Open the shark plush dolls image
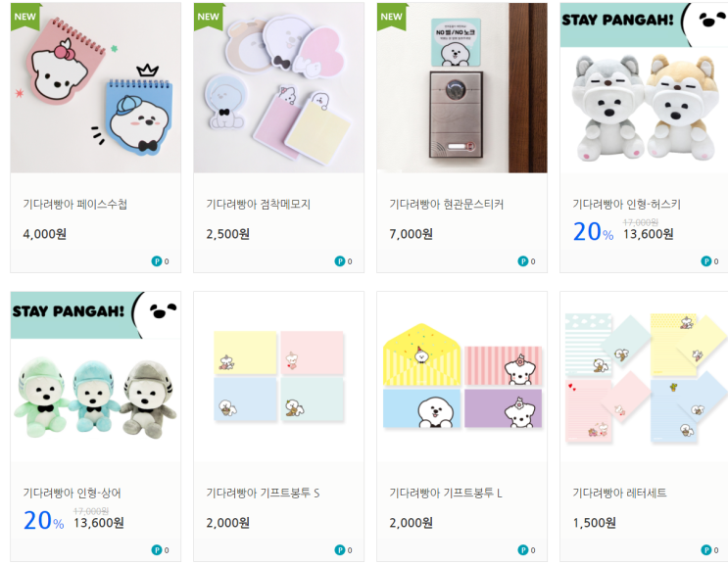 96,377
